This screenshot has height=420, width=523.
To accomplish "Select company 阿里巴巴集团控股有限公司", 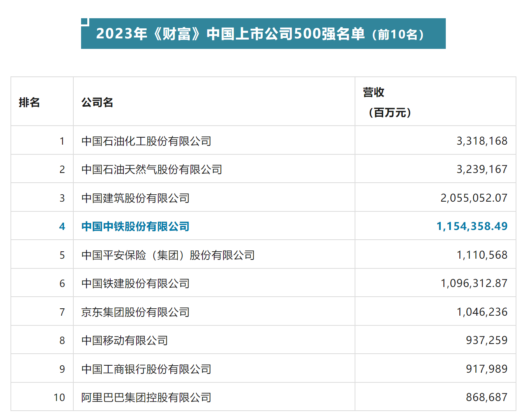I will [x=146, y=398].
